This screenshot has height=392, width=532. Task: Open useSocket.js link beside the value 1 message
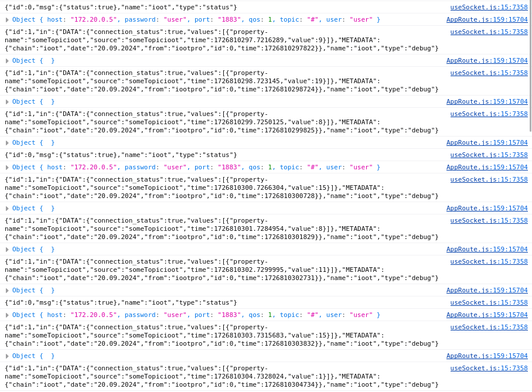(489, 369)
